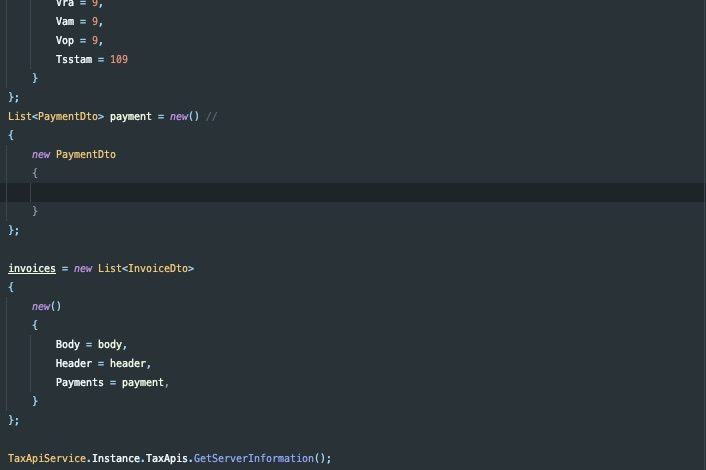Screen dimensions: 706x470
Task: Click the TaxApiService class name
Action: pyautogui.click(x=47, y=458)
